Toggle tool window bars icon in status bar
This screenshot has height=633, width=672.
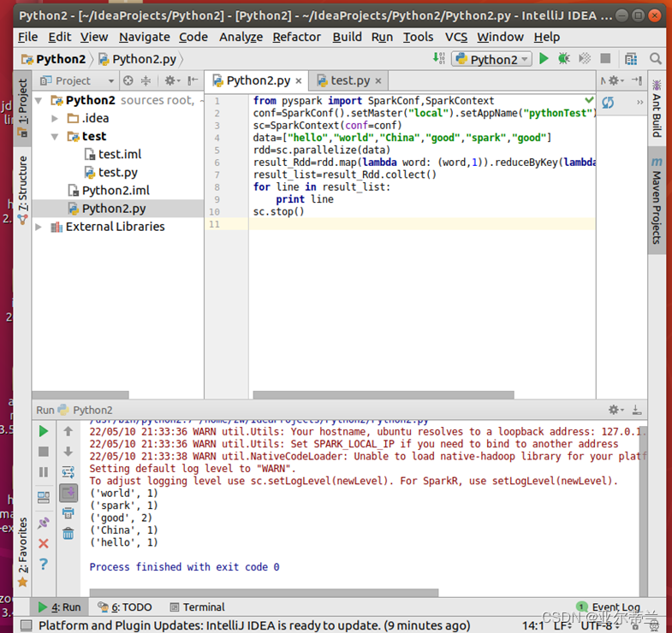pyautogui.click(x=27, y=625)
